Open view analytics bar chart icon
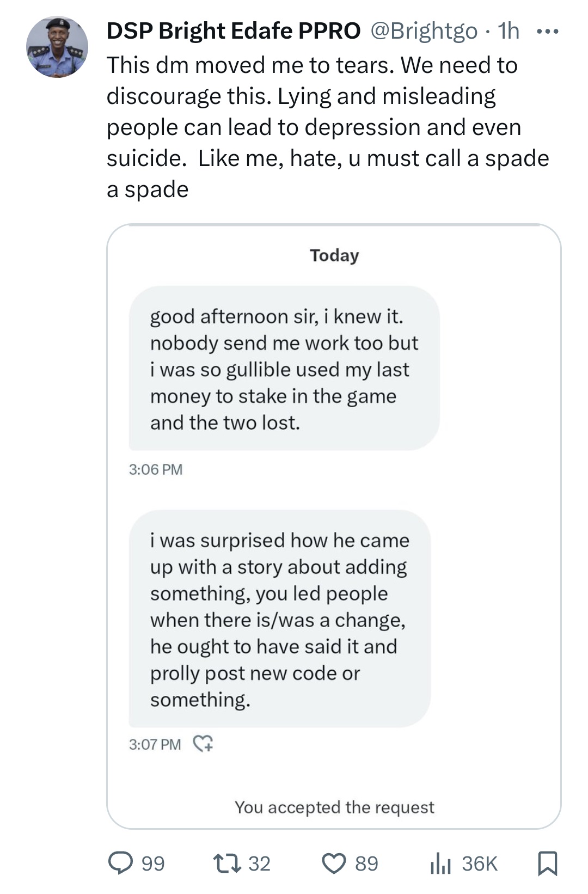The height and width of the screenshot is (894, 588). [440, 864]
